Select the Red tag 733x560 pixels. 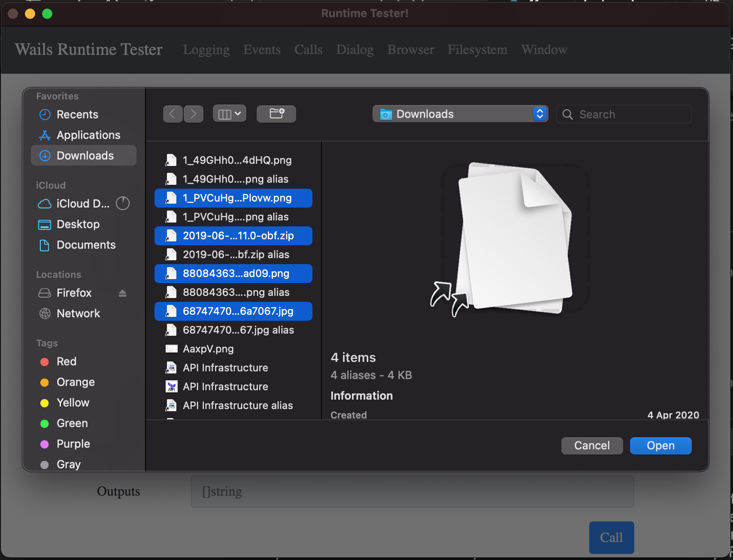pos(67,361)
